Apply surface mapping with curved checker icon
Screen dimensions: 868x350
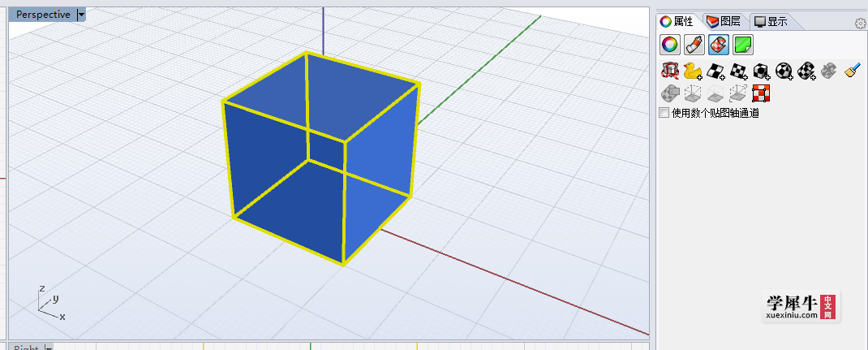click(715, 71)
